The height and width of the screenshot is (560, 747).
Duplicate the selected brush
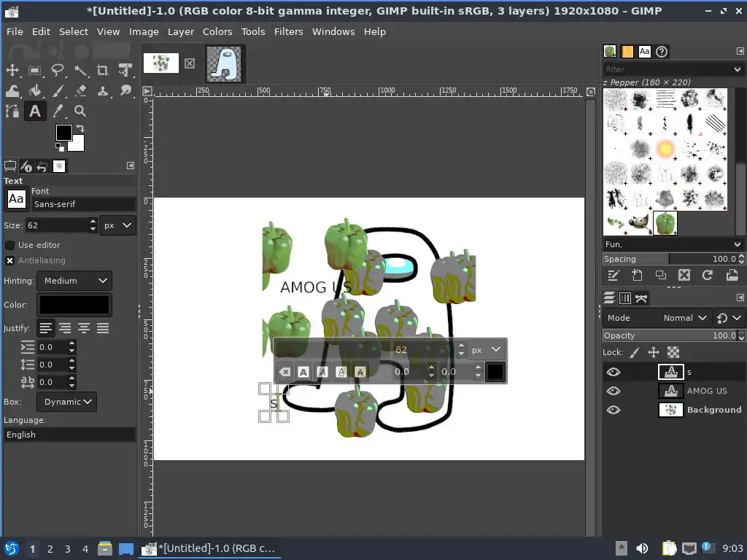point(660,275)
